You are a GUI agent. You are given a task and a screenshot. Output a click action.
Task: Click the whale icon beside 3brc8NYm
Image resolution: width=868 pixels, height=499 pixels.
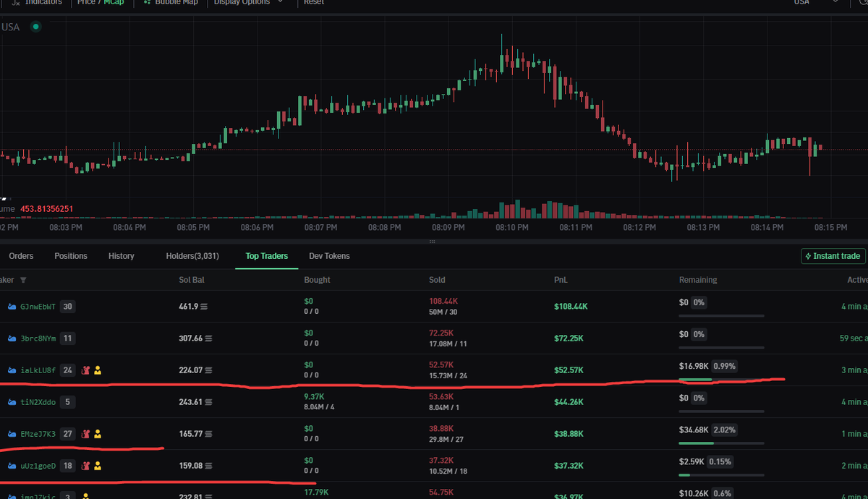[12, 338]
